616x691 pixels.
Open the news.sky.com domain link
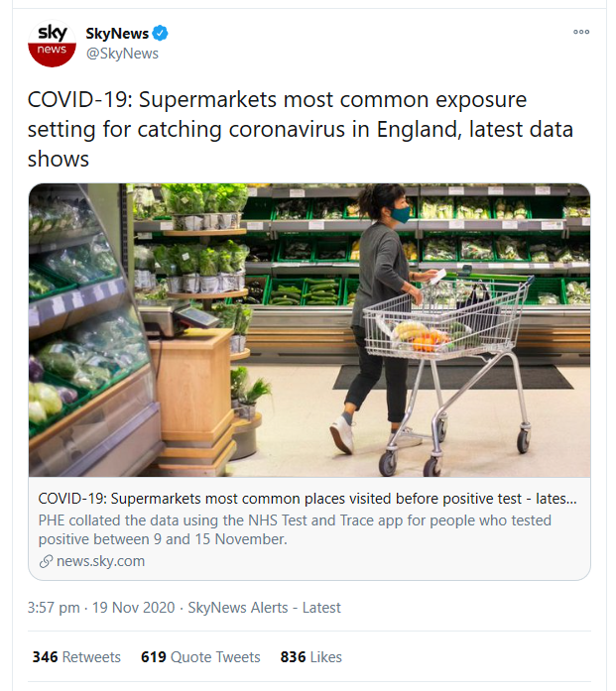pos(99,561)
